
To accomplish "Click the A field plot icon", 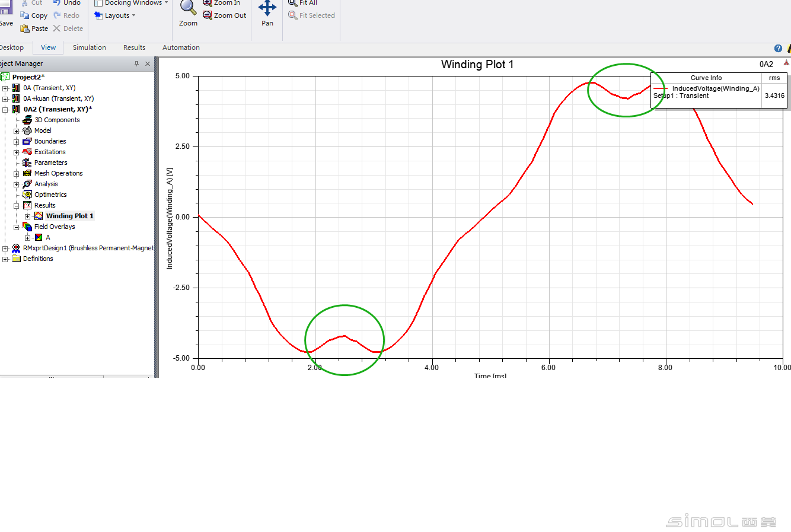I will [x=39, y=237].
